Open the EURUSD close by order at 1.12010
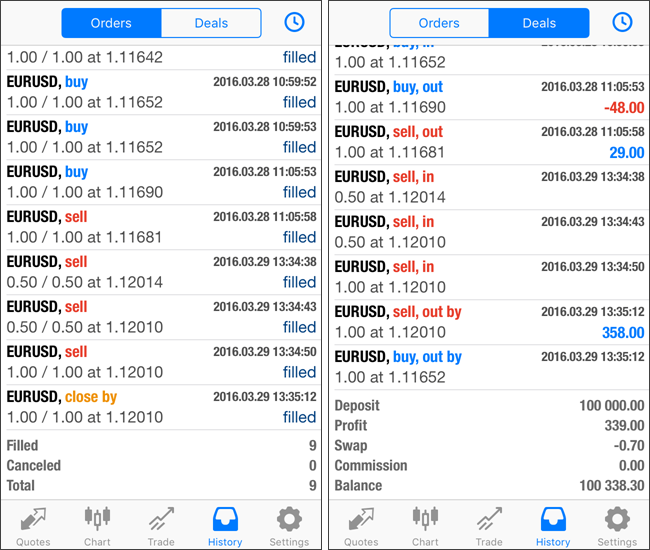 click(x=161, y=407)
